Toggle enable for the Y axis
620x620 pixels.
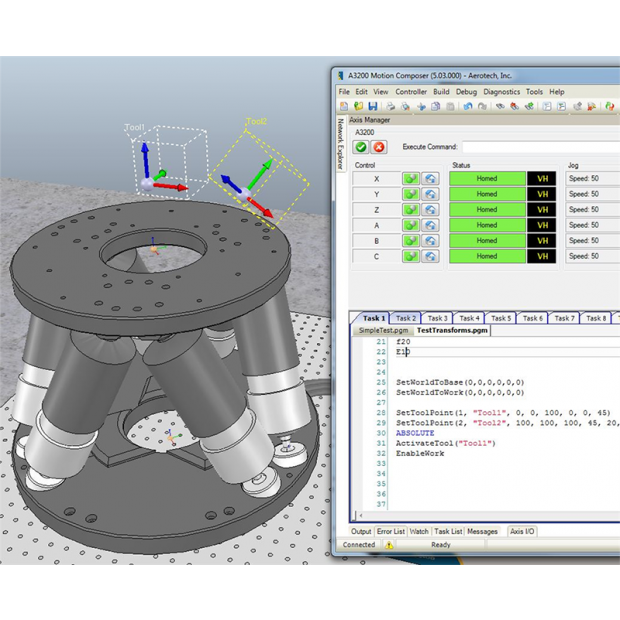tap(411, 194)
